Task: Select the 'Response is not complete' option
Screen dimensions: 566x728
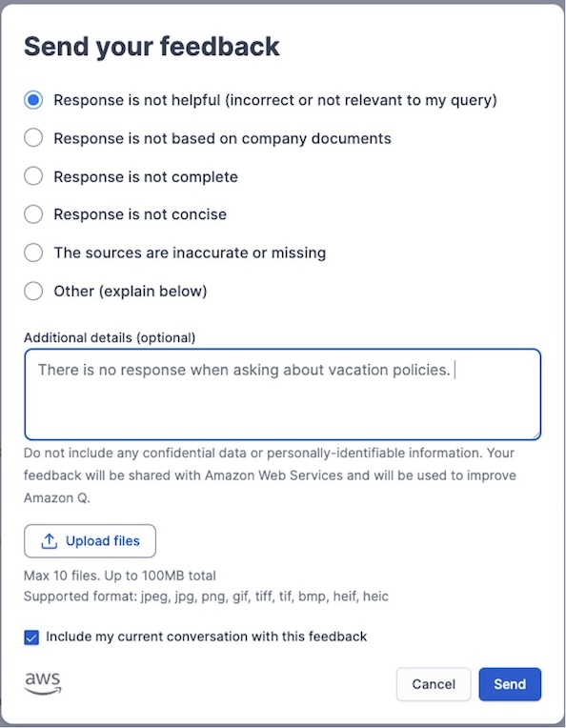Action: (x=33, y=176)
